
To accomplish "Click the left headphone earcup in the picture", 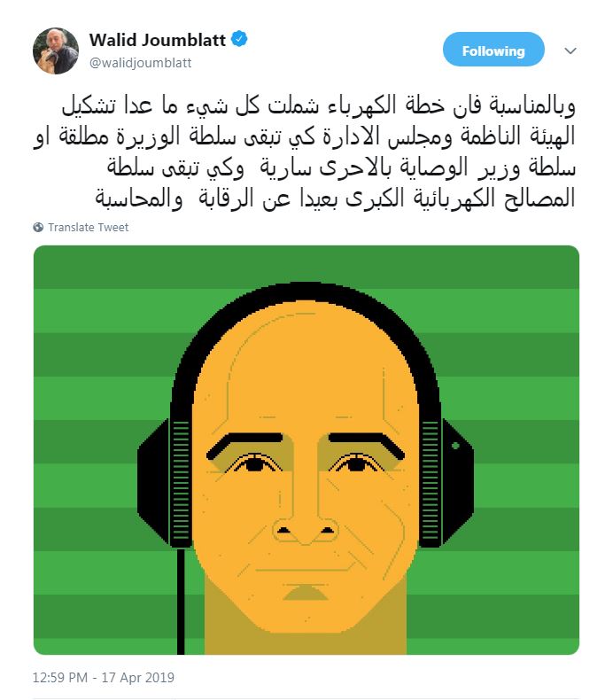I will click(x=165, y=482).
